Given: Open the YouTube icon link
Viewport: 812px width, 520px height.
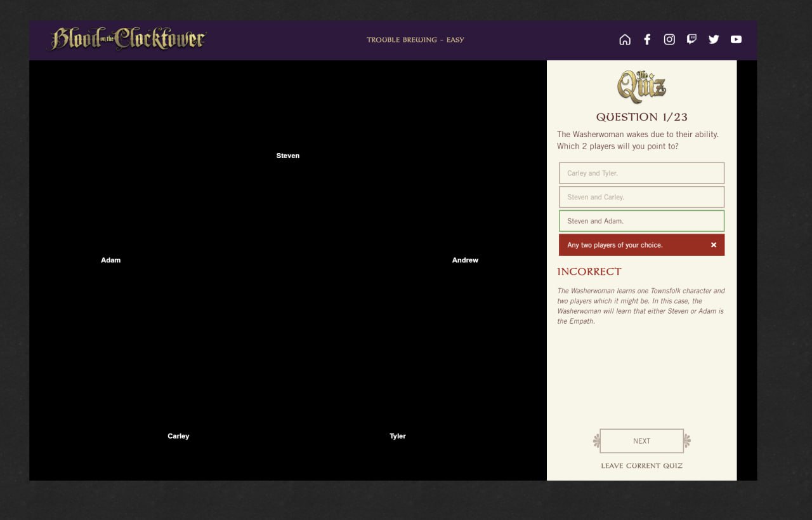Looking at the screenshot, I should (736, 39).
